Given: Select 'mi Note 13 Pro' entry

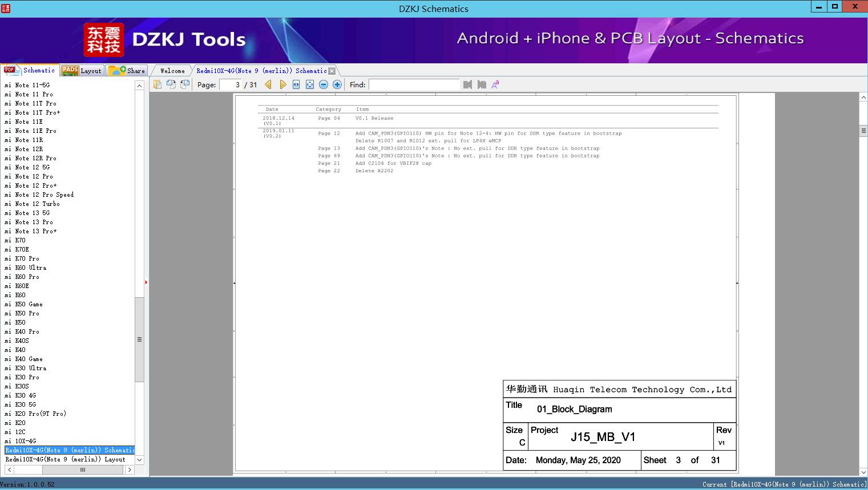Looking at the screenshot, I should (29, 222).
